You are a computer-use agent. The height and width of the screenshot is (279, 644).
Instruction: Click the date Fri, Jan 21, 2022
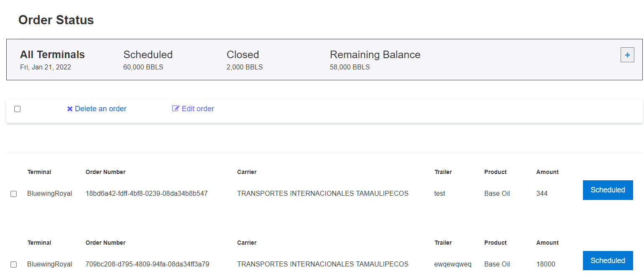[x=46, y=67]
